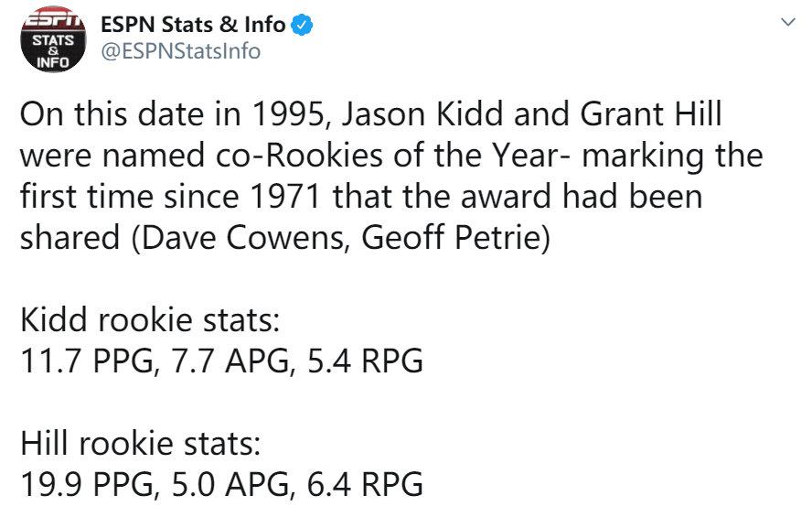Image resolution: width=812 pixels, height=517 pixels.
Task: Click the 6.4 RPG value
Action: pyautogui.click(x=365, y=485)
